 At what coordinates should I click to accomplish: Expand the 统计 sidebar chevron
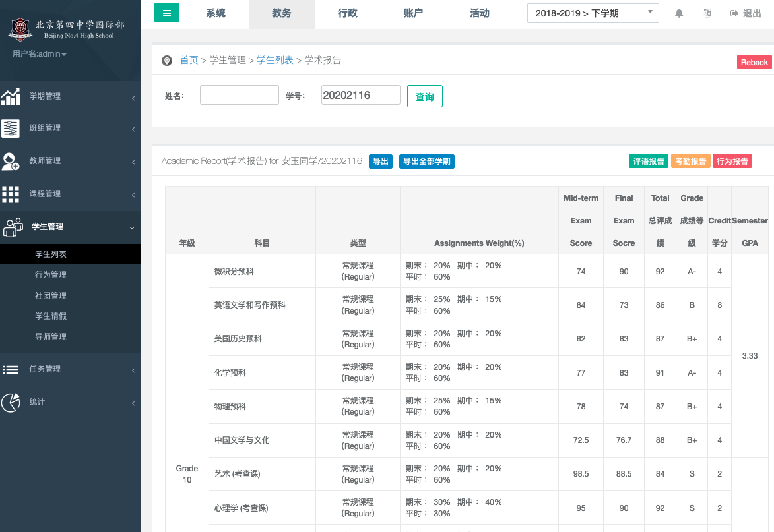[133, 403]
